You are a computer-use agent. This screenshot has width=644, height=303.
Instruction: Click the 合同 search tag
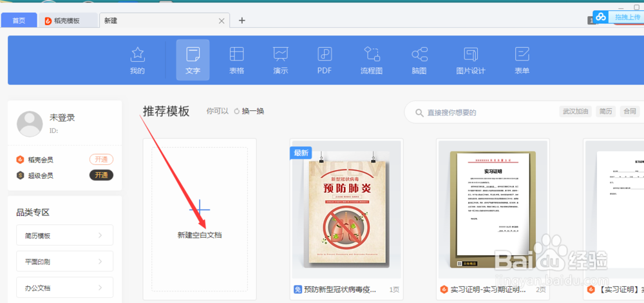(x=630, y=112)
